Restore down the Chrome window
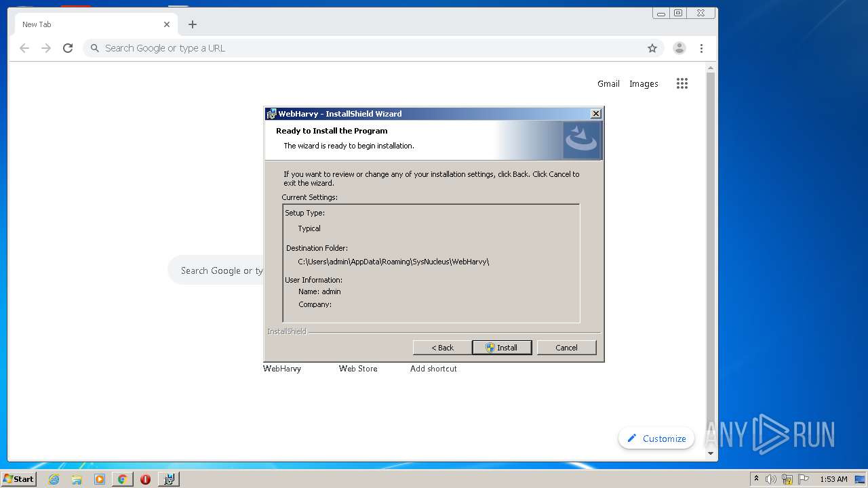 [x=678, y=13]
